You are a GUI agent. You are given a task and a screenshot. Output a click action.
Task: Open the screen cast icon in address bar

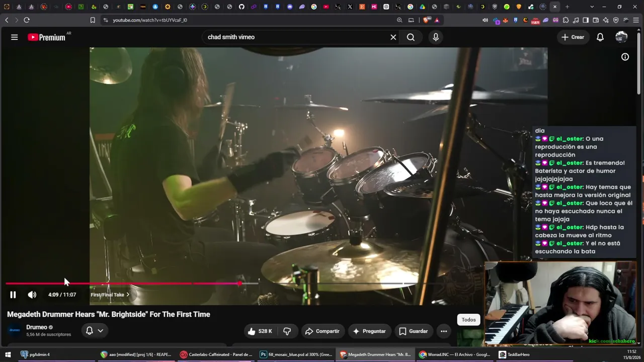coord(411,20)
